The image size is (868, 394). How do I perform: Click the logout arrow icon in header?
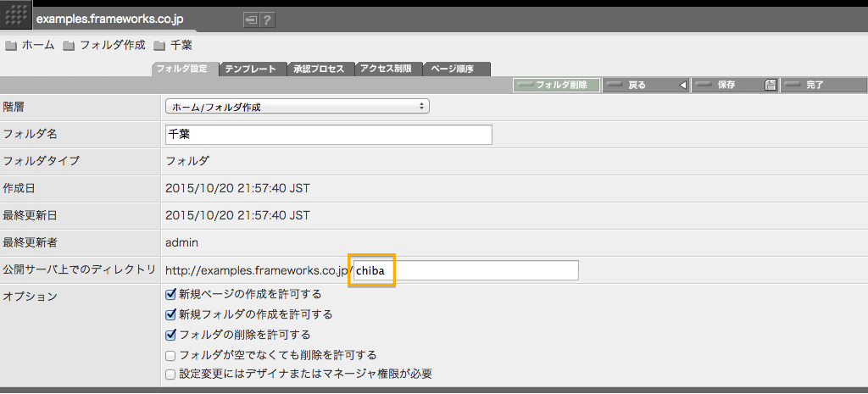click(251, 19)
